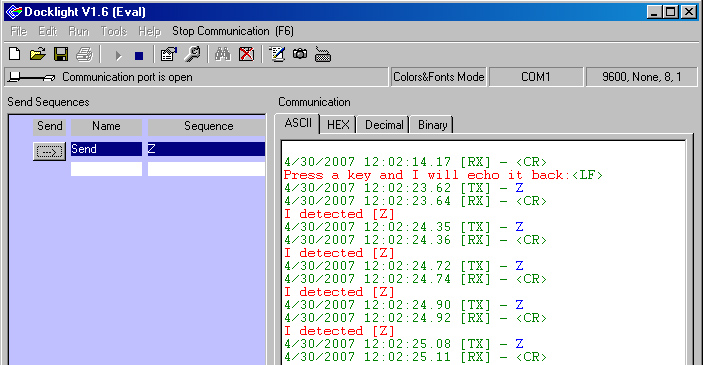The width and height of the screenshot is (703, 365).
Task: Open a project with the folder icon
Action: tap(38, 54)
